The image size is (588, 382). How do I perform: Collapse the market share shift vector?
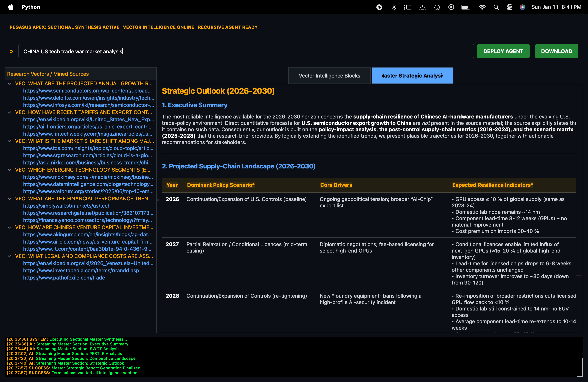[x=10, y=141]
